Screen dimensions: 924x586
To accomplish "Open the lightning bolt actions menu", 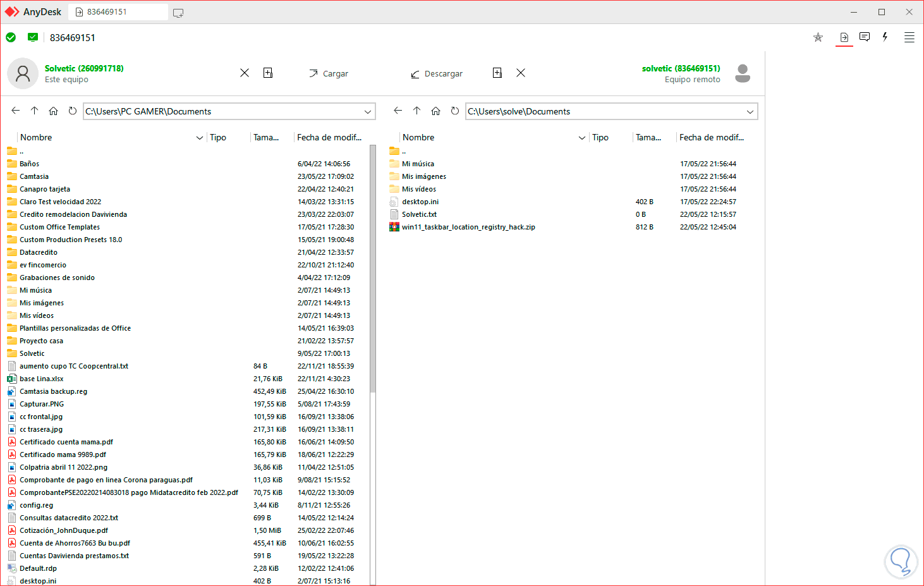I will coord(885,37).
